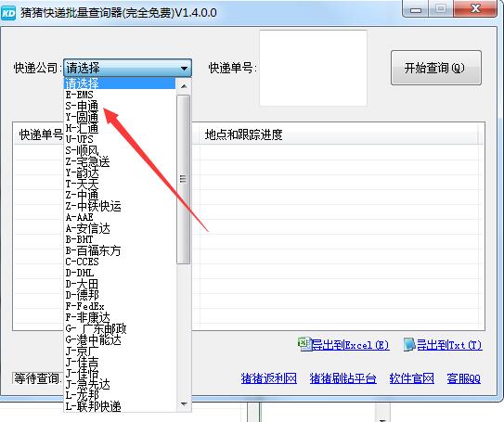Click the 客服QQ support link
The width and height of the screenshot is (504, 422).
[463, 378]
